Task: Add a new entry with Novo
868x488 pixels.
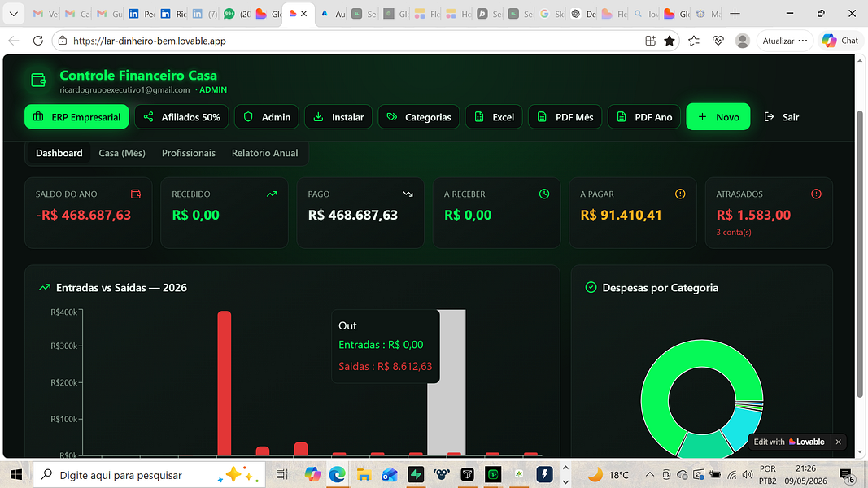Action: pyautogui.click(x=718, y=117)
